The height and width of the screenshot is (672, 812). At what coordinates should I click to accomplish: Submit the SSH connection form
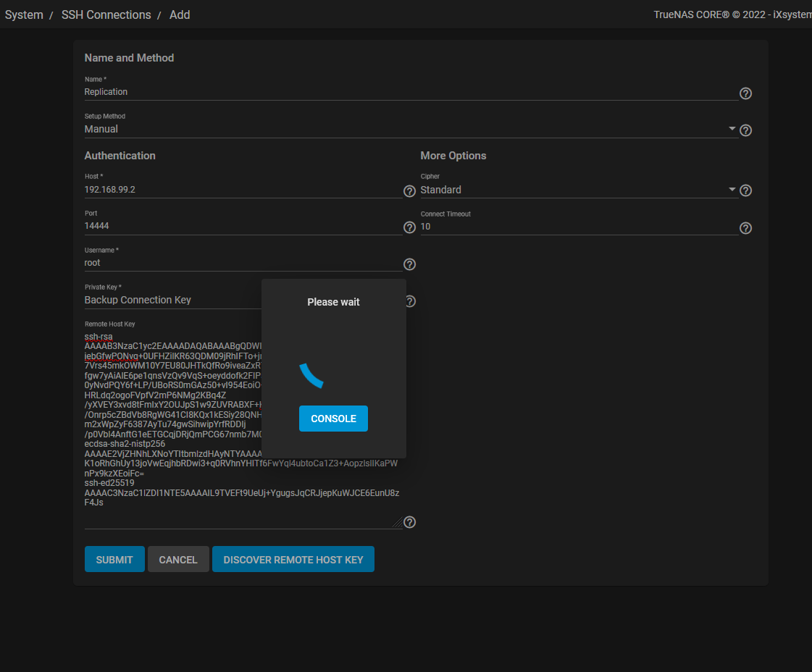click(114, 559)
